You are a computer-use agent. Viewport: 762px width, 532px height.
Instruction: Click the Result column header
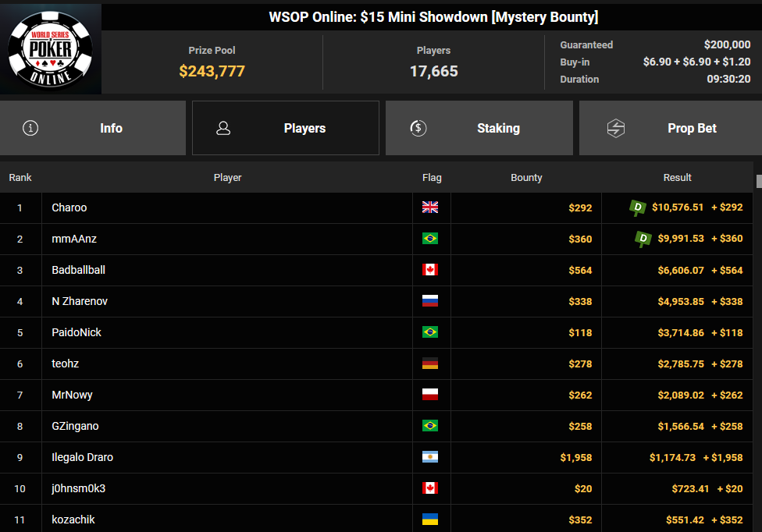click(x=677, y=178)
